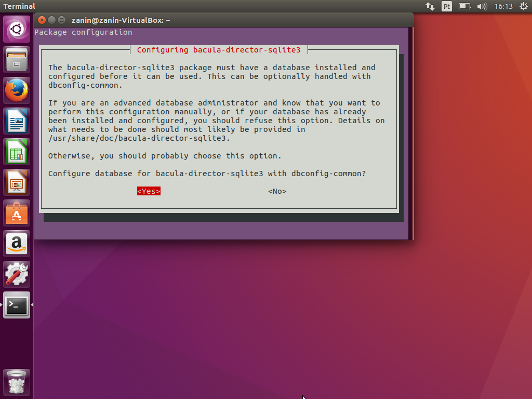This screenshot has width=532, height=399.
Task: Click the terminal title zanin@zanin-VirtualBox
Action: [x=121, y=20]
